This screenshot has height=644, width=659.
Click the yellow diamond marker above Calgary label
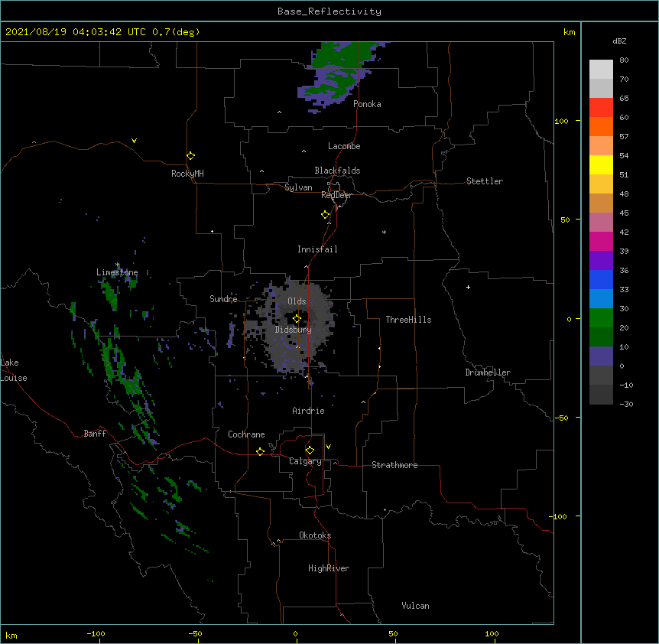click(310, 450)
